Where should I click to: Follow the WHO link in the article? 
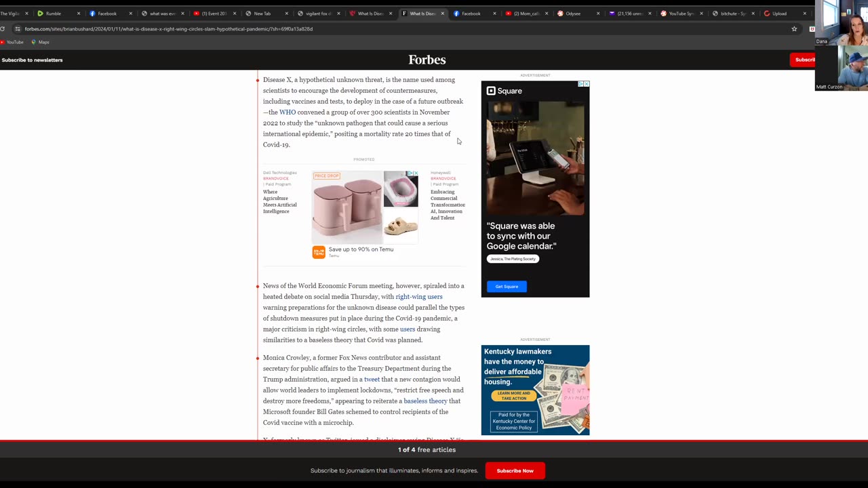(288, 113)
